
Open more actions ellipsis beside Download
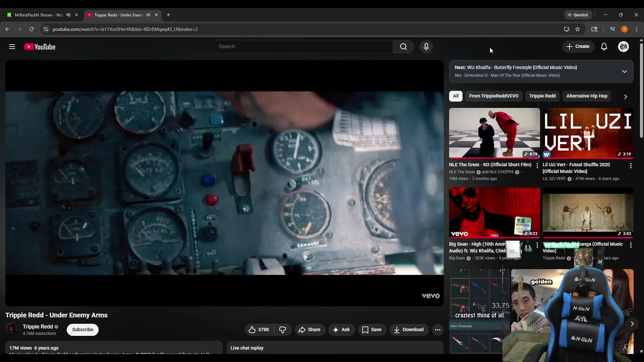[x=438, y=330]
